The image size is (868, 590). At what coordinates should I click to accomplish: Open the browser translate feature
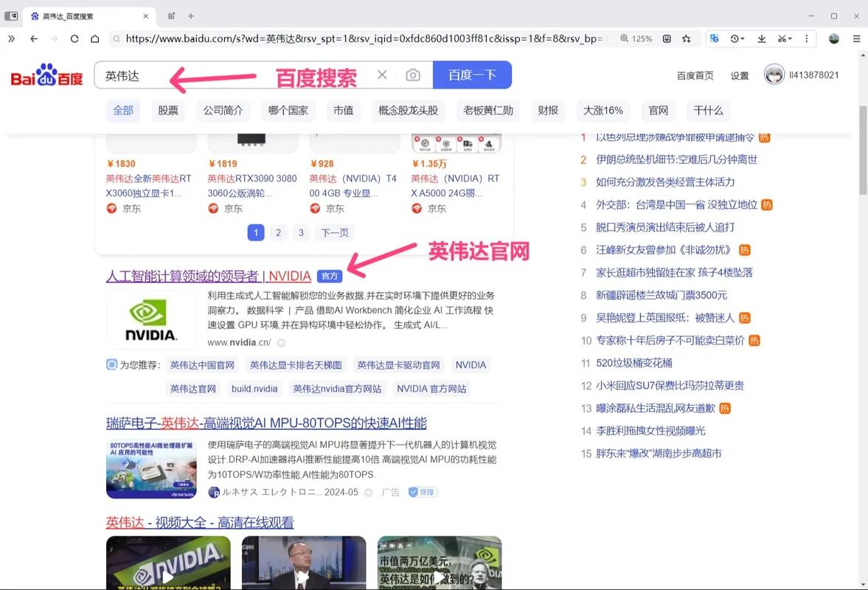(715, 38)
